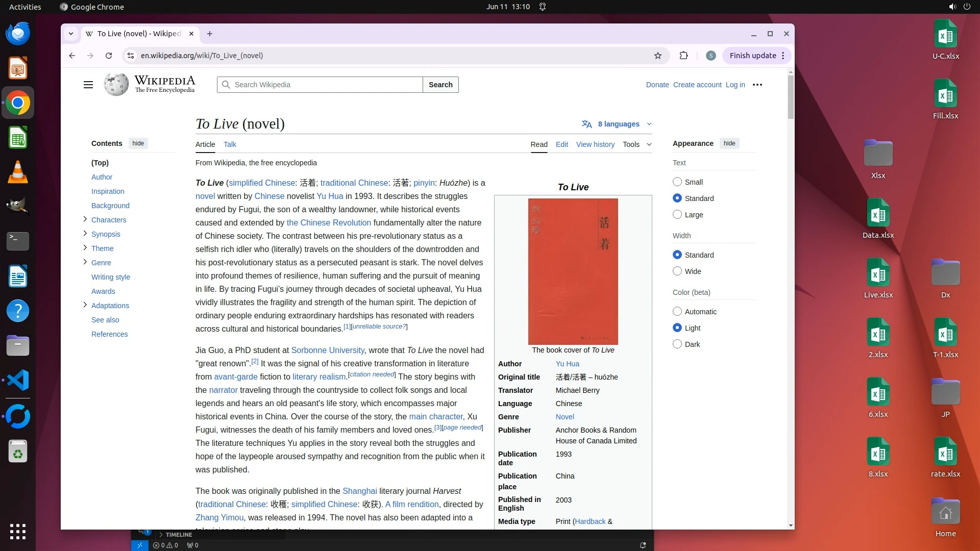Click the site information icon before URL
The height and width of the screenshot is (551, 980).
(131, 56)
